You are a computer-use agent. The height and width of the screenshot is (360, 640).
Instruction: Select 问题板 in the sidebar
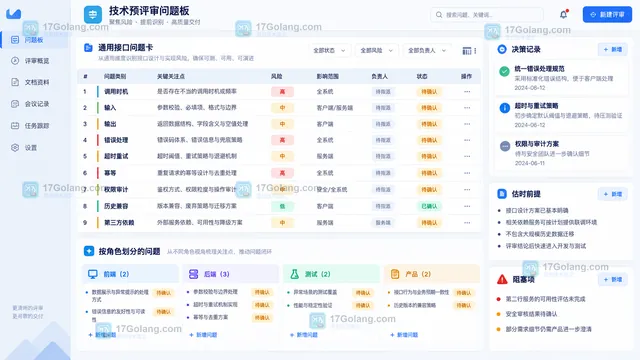click(34, 40)
